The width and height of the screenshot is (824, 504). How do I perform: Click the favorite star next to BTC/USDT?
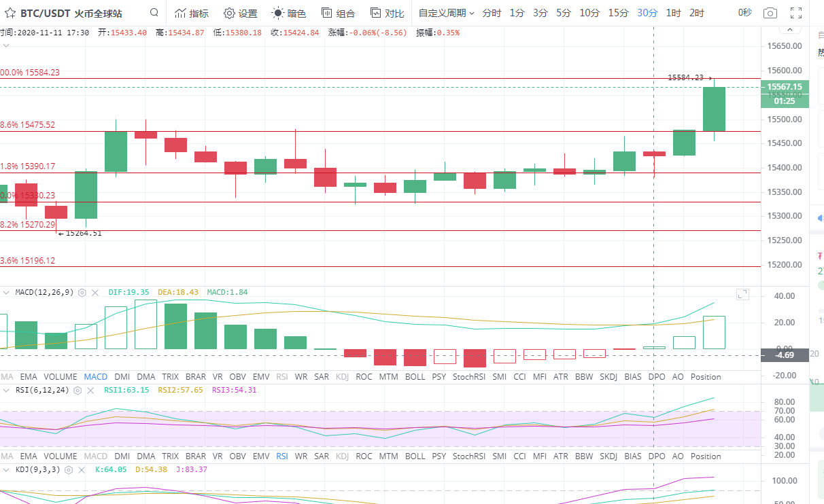tap(10, 13)
